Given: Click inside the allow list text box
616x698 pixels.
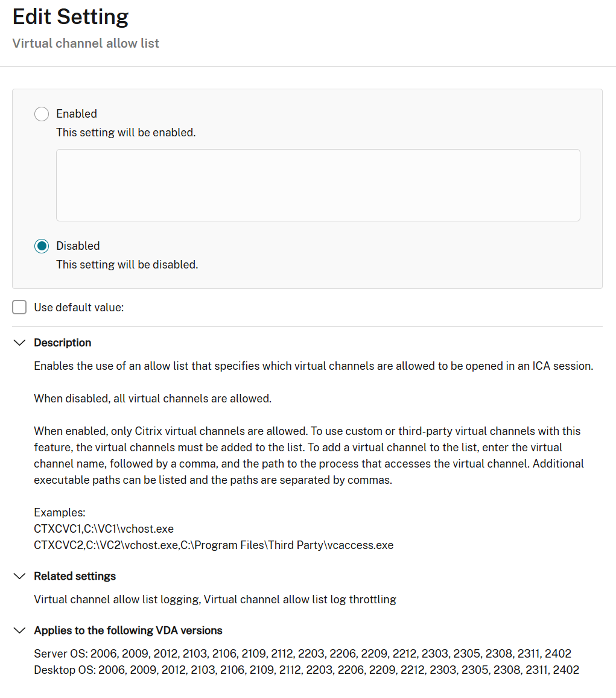Looking at the screenshot, I should click(318, 185).
